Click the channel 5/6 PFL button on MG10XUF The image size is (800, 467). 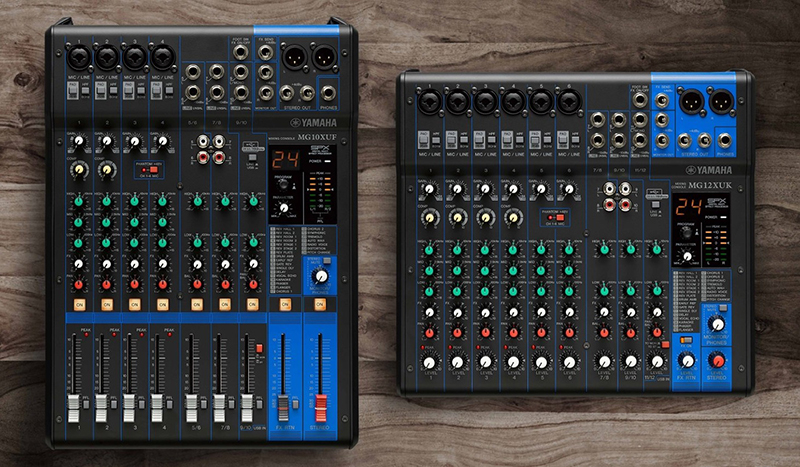point(204,405)
